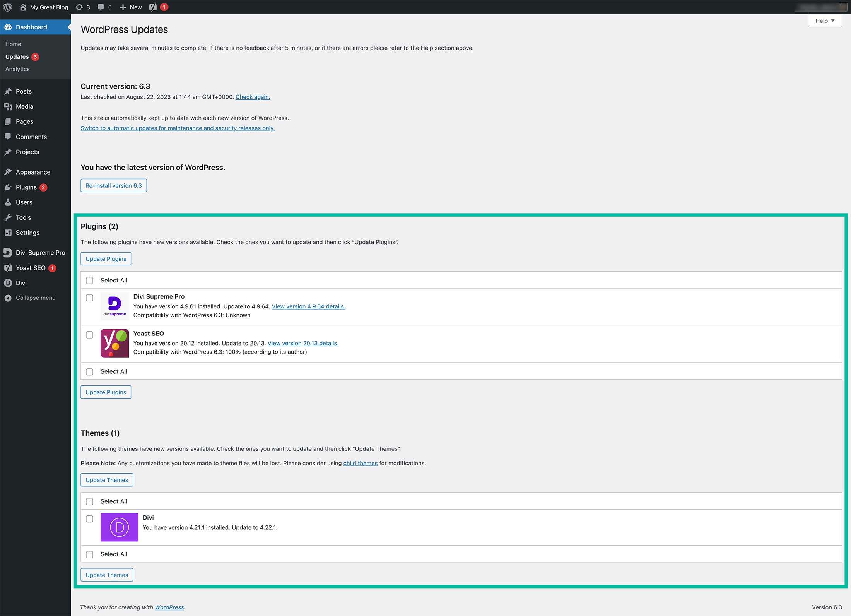Open the Analytics submenu item
The height and width of the screenshot is (616, 851).
pos(17,69)
